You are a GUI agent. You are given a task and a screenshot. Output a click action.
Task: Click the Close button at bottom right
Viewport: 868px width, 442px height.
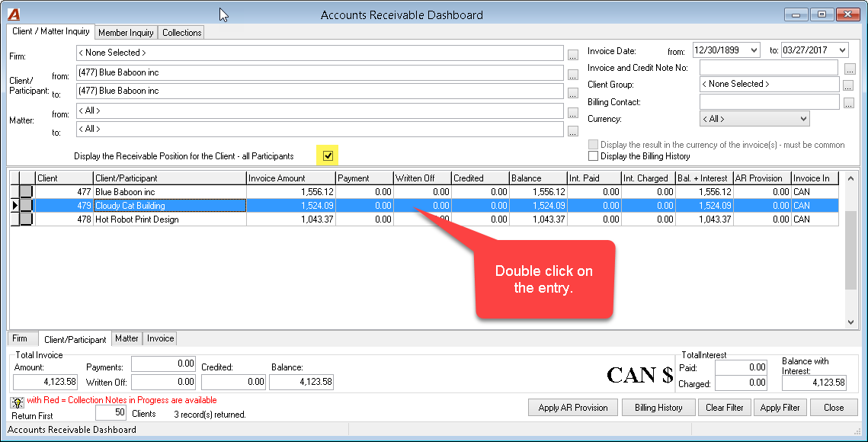[x=834, y=408]
